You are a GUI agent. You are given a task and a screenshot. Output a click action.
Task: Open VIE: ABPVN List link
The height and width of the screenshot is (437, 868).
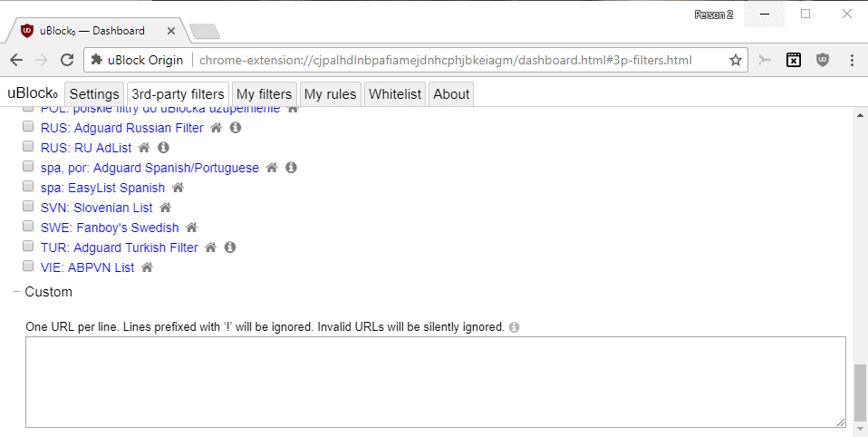coord(88,267)
